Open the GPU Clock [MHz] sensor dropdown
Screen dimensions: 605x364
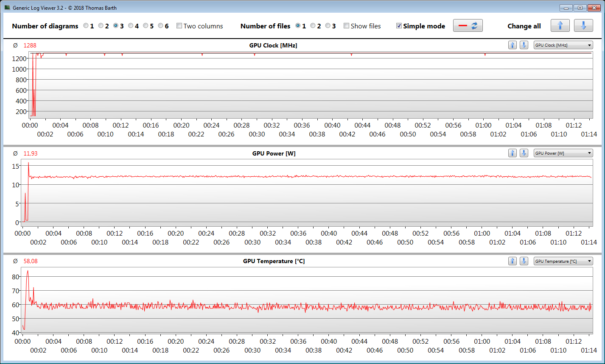563,45
